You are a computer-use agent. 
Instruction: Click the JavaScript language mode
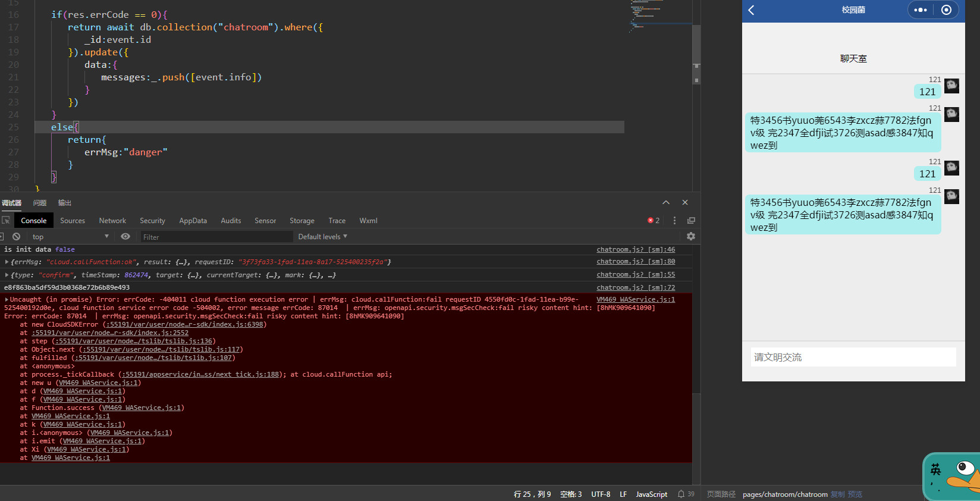click(652, 494)
